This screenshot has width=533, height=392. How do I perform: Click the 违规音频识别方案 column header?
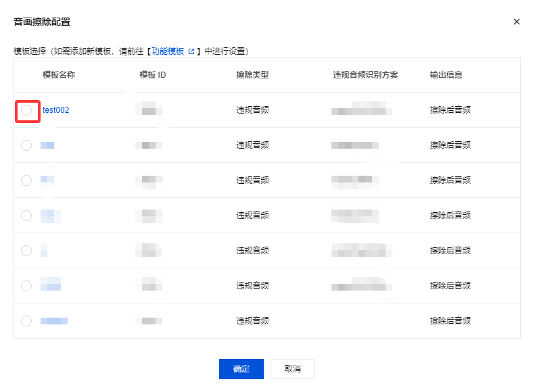[365, 75]
